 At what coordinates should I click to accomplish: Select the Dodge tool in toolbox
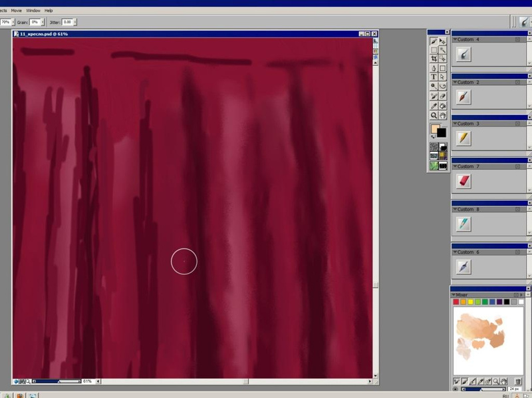434,87
